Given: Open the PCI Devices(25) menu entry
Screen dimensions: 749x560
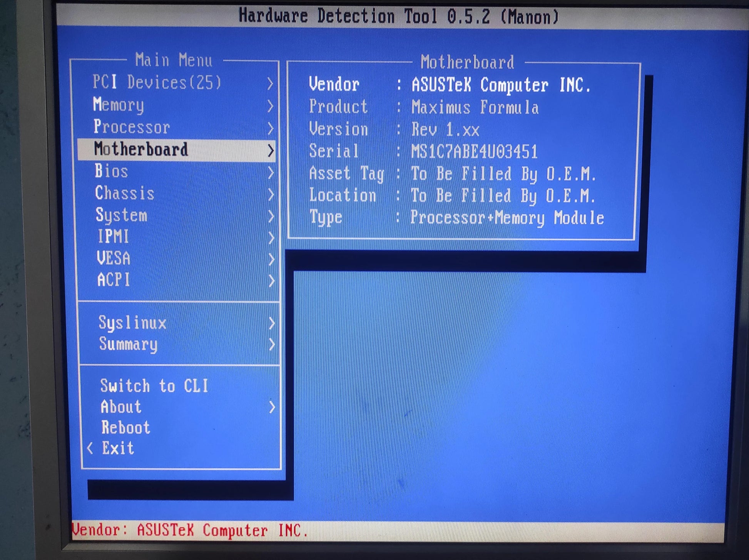Looking at the screenshot, I should coord(157,82).
